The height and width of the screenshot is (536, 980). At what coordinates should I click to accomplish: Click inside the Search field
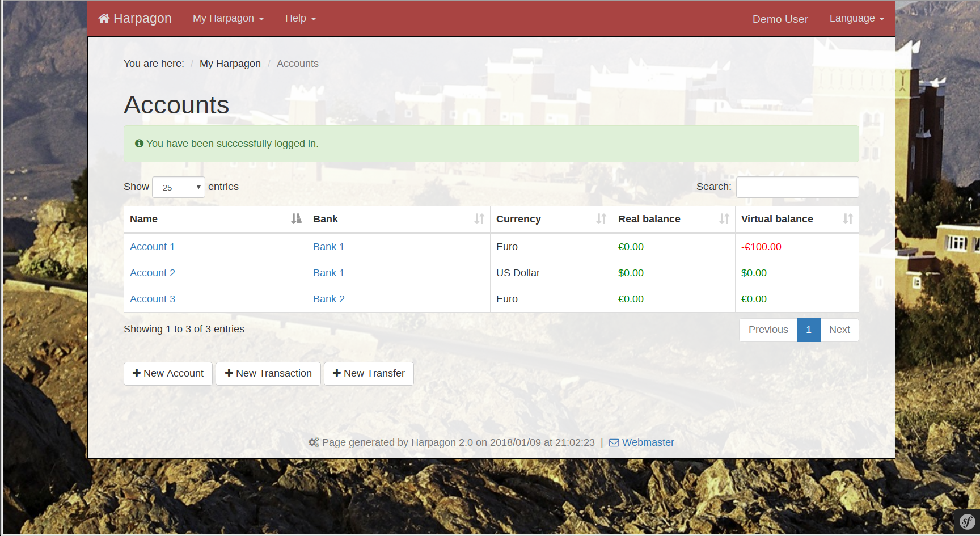click(797, 187)
